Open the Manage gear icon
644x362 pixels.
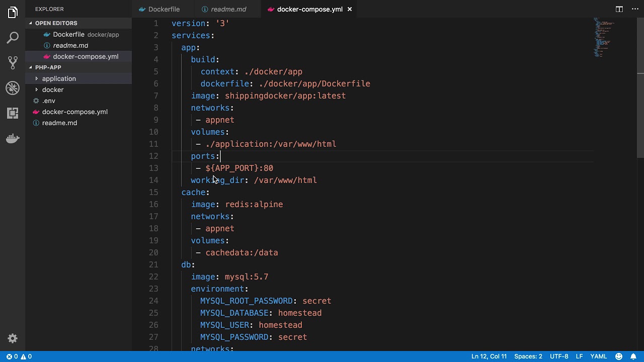[13, 338]
